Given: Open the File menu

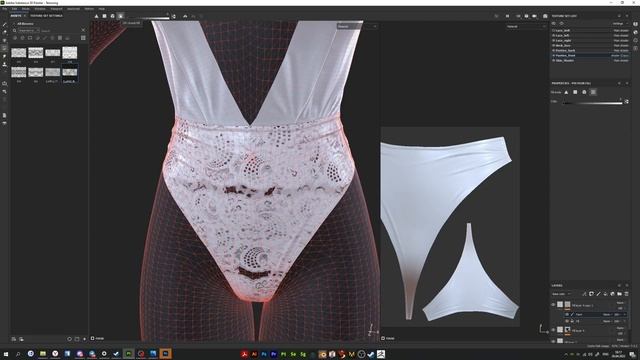Looking at the screenshot, I should [x=4, y=9].
